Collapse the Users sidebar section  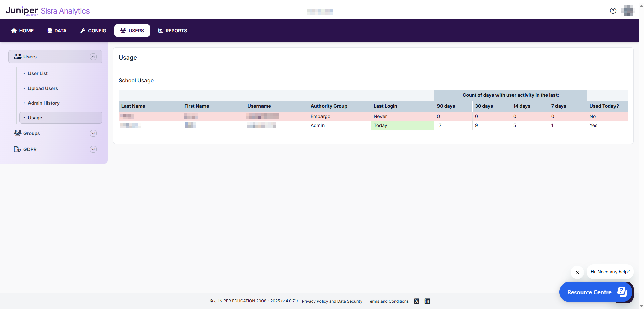(93, 57)
